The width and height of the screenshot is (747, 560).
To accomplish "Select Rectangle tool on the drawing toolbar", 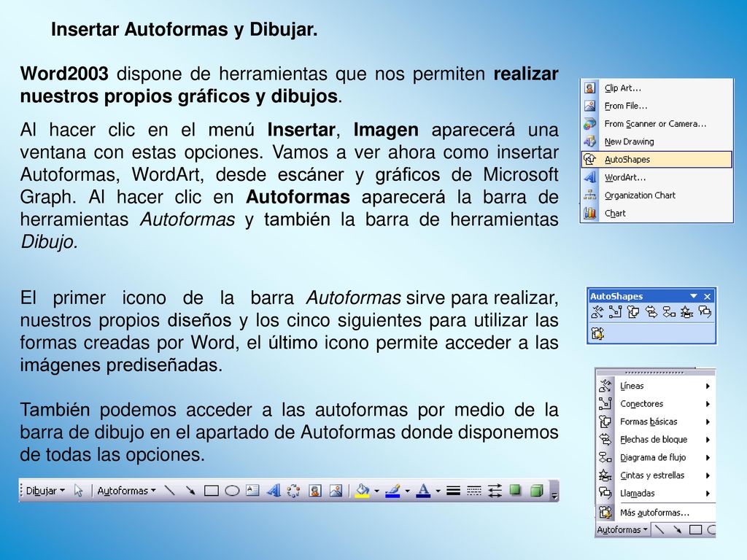I will click(x=211, y=491).
